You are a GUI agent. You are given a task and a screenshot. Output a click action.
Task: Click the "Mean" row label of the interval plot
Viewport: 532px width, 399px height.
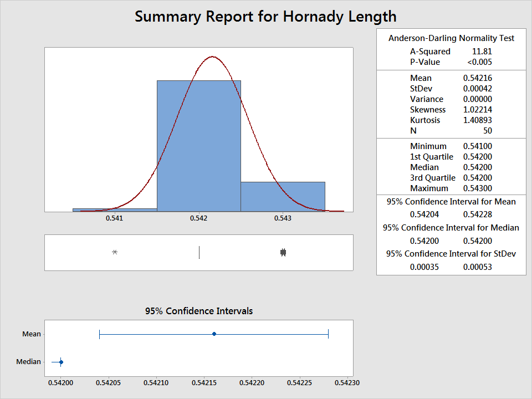click(32, 334)
